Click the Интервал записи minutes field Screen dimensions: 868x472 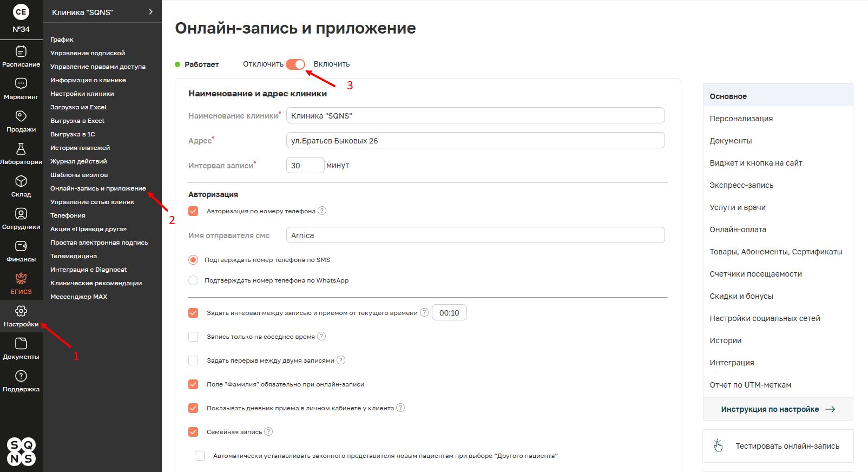click(305, 166)
